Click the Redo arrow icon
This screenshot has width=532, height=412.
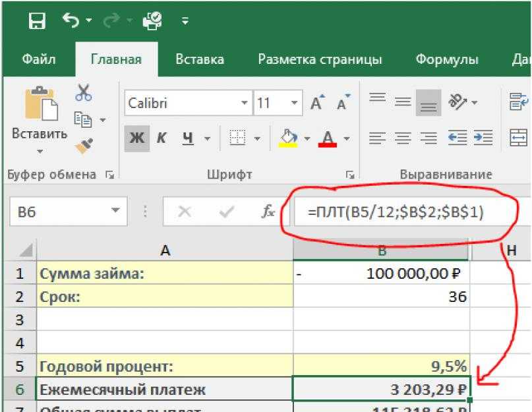pyautogui.click(x=111, y=20)
